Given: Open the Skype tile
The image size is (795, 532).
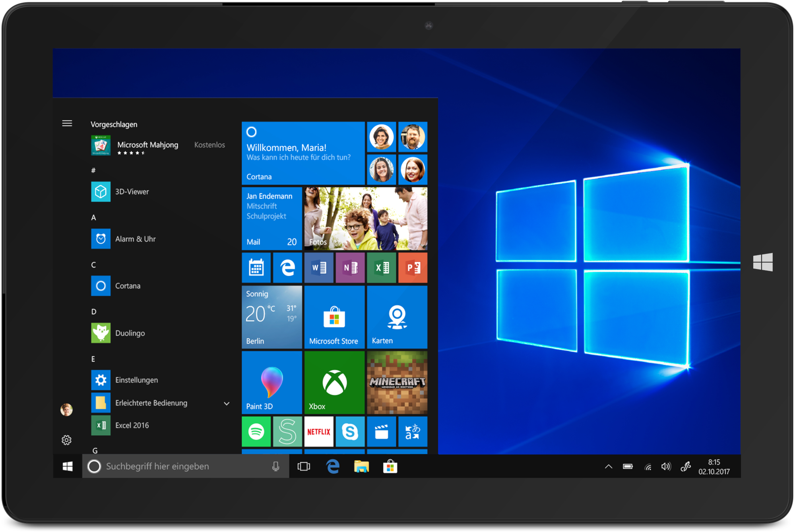Looking at the screenshot, I should tap(350, 431).
